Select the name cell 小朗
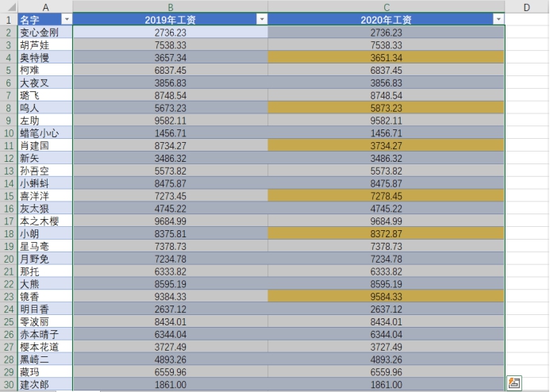Viewport: 550px width, 392px height. click(x=45, y=233)
